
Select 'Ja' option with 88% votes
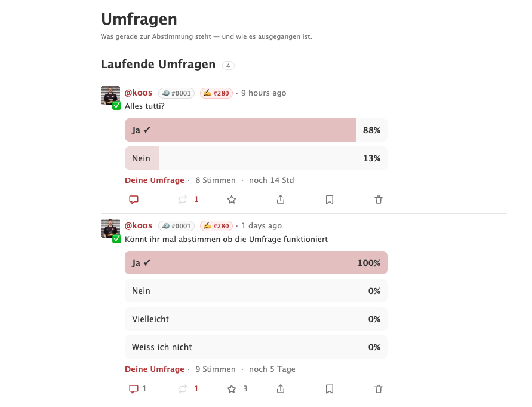click(x=256, y=130)
